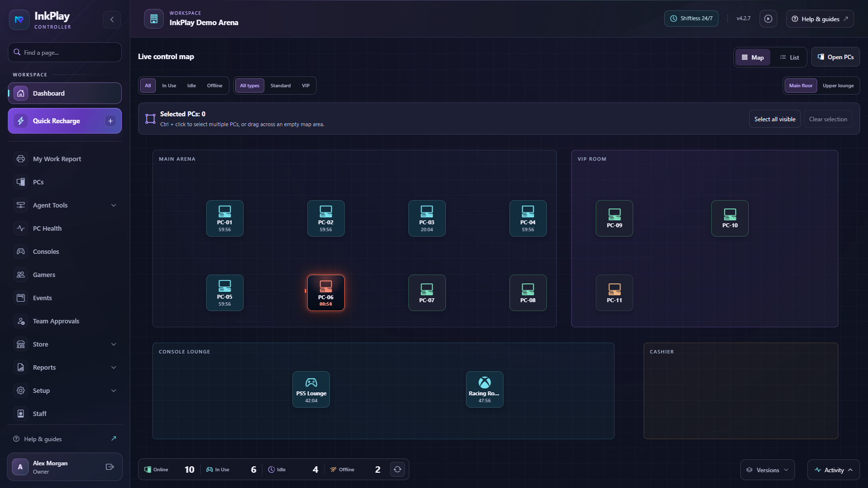868x488 pixels.
Task: Select the PC-08 computer tile
Action: [x=528, y=293]
